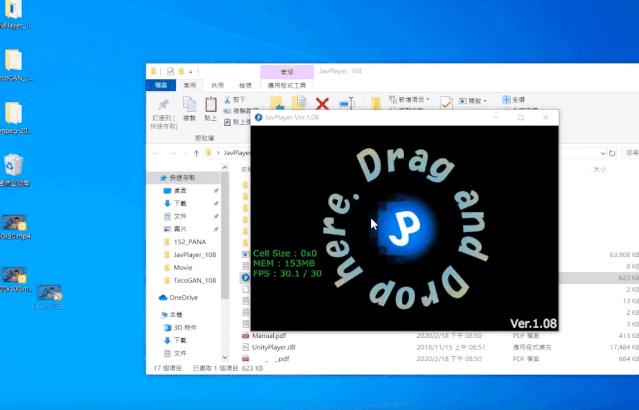Image resolution: width=639 pixels, height=410 pixels.
Task: Switch to the Share ribbon tab
Action: [x=218, y=85]
